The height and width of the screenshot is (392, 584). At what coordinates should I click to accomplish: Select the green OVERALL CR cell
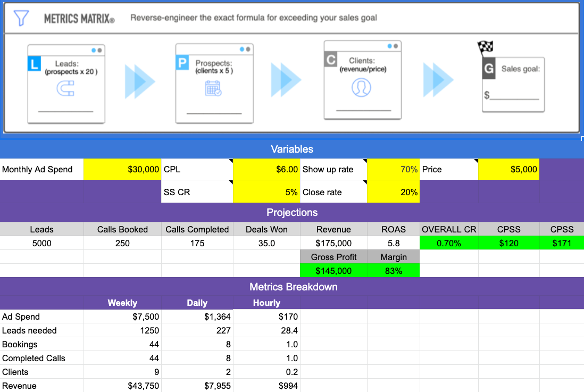coord(450,243)
